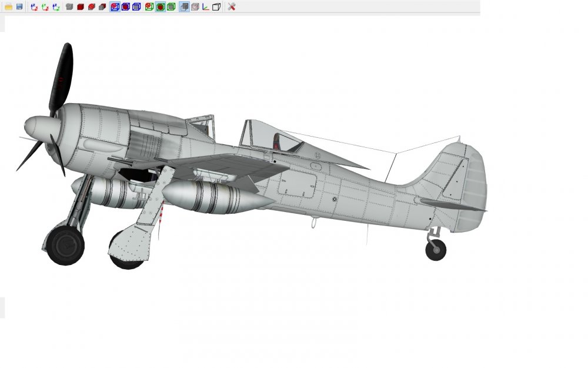Save the model with the floppy disk icon

coord(19,6)
